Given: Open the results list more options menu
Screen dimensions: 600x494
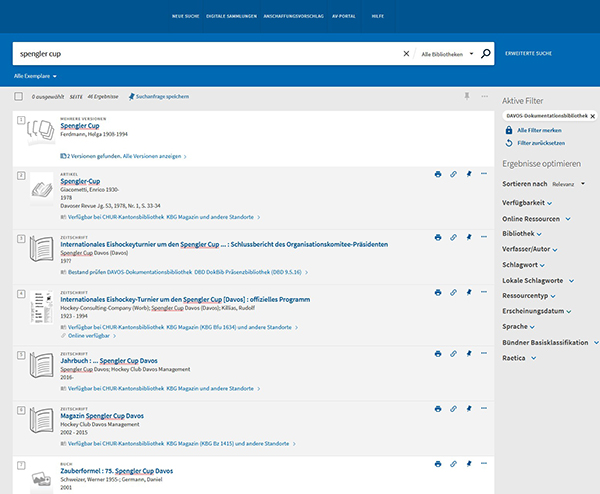Looking at the screenshot, I should click(x=484, y=96).
